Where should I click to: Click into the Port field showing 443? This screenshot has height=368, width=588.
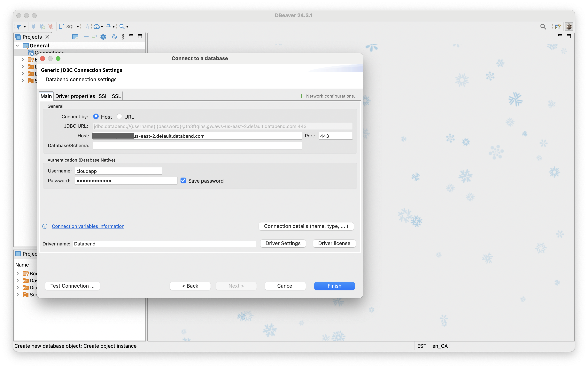[x=335, y=136]
